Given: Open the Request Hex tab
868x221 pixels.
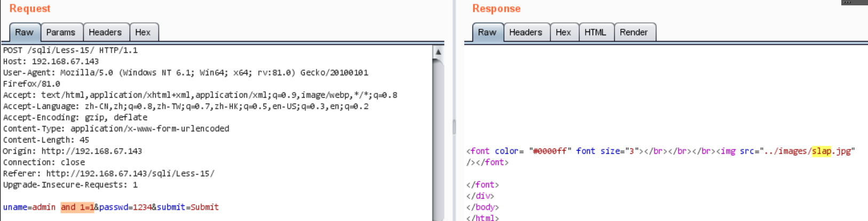Looking at the screenshot, I should click(143, 32).
